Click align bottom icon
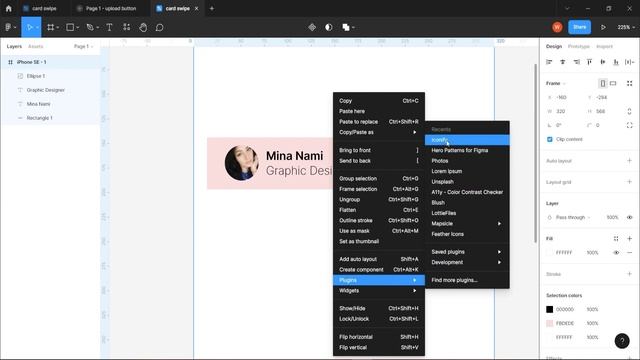Viewport: 640px width, 360px height. pos(616,62)
